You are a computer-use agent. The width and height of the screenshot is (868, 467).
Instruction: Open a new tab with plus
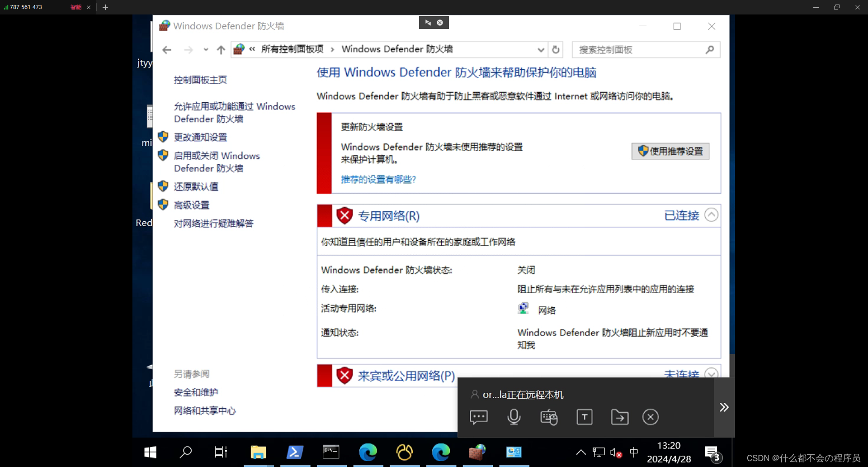tap(105, 7)
